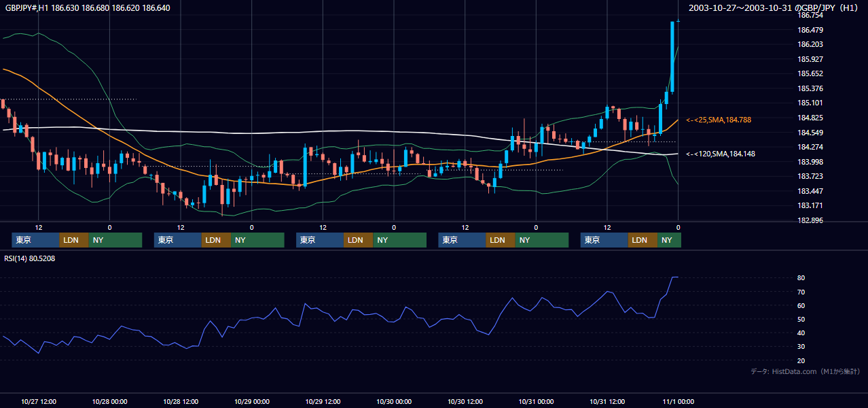Image resolution: width=868 pixels, height=408 pixels.
Task: Select time label 11/1 00:00
Action: (x=679, y=401)
